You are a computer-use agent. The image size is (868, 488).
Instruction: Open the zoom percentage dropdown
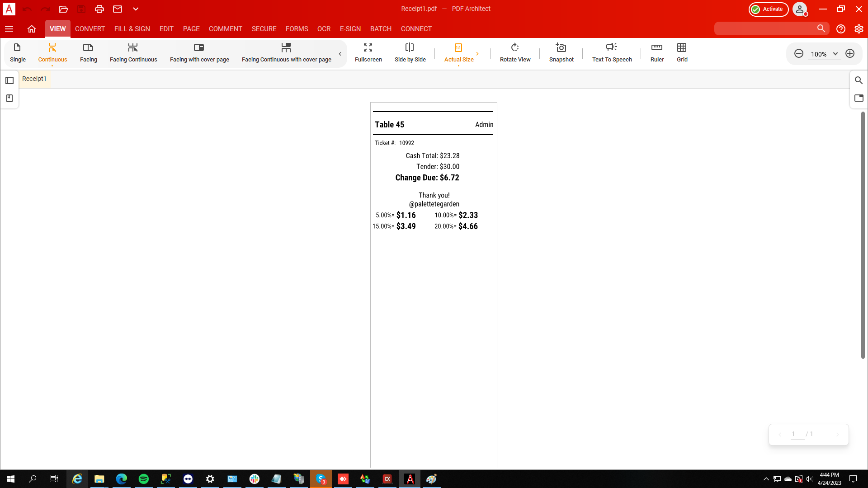point(835,54)
